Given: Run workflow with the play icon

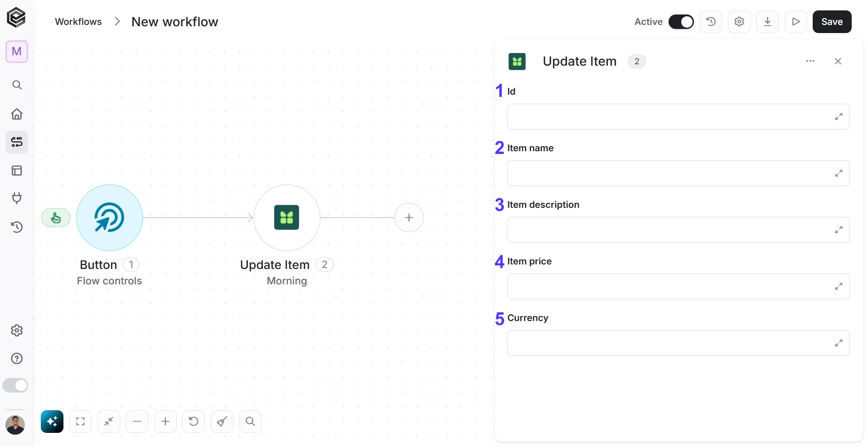Looking at the screenshot, I should point(796,22).
